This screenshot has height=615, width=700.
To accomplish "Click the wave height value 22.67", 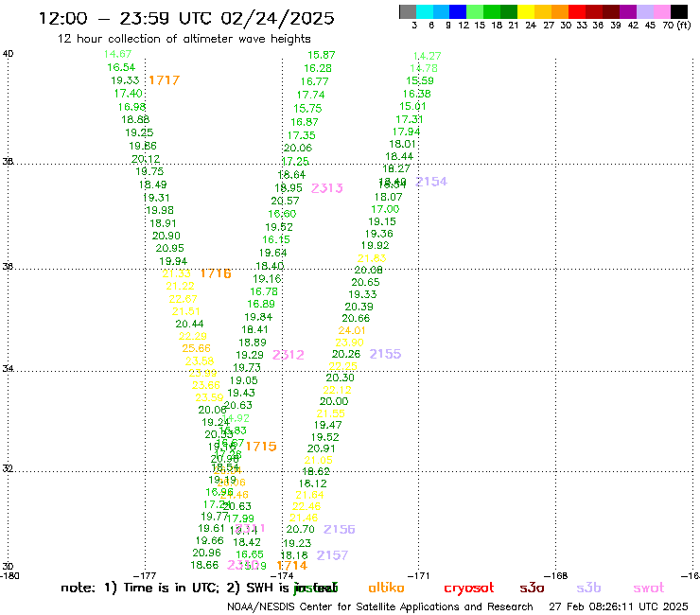I will [183, 299].
